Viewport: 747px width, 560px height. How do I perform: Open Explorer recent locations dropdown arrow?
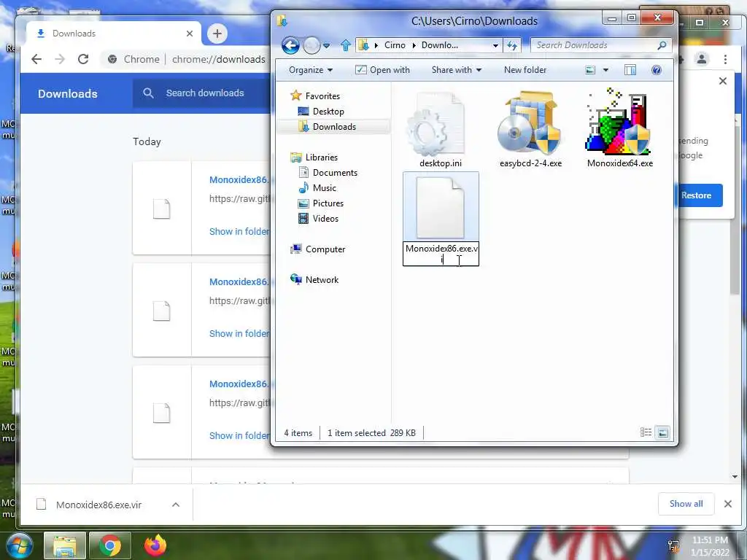pos(326,46)
